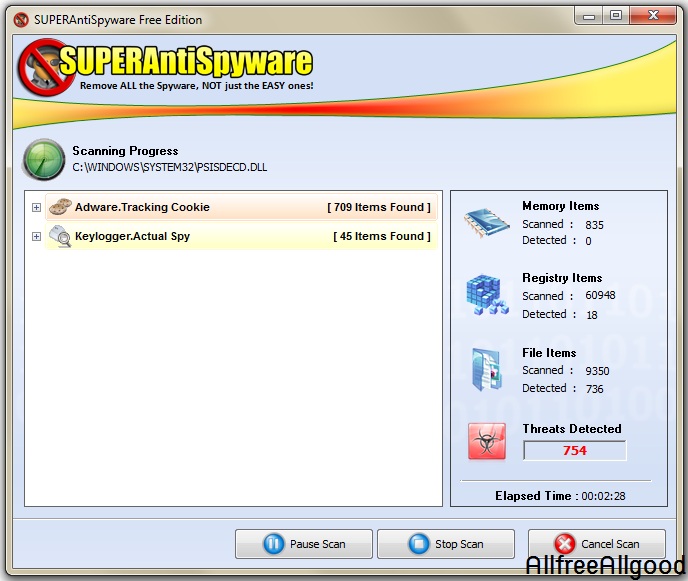Click the red biohazard Threats Detected icon
688x581 pixels.
click(487, 441)
